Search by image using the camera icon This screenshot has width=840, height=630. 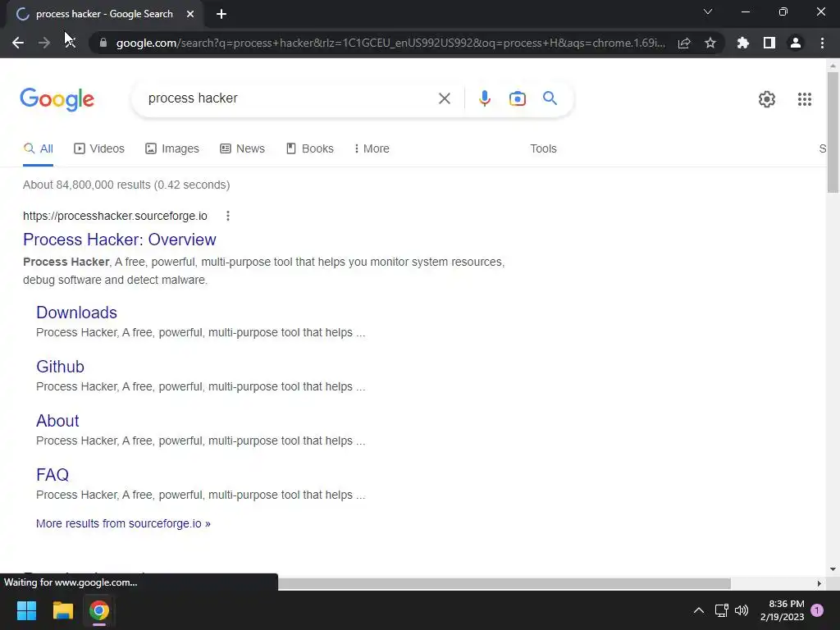pyautogui.click(x=518, y=98)
